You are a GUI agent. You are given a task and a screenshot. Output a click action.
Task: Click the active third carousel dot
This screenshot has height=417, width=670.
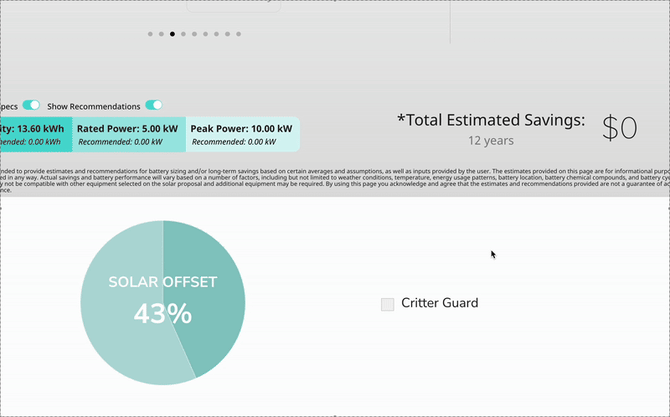click(172, 34)
